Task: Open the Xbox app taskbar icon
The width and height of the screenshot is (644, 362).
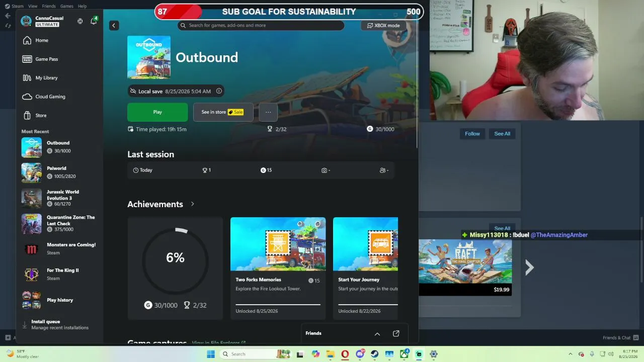Action: tap(404, 354)
